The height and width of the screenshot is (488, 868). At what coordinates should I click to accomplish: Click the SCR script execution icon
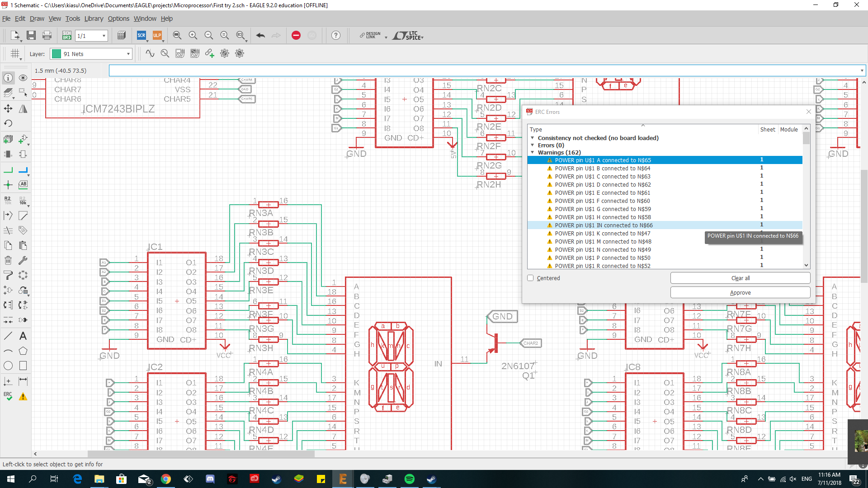point(142,36)
